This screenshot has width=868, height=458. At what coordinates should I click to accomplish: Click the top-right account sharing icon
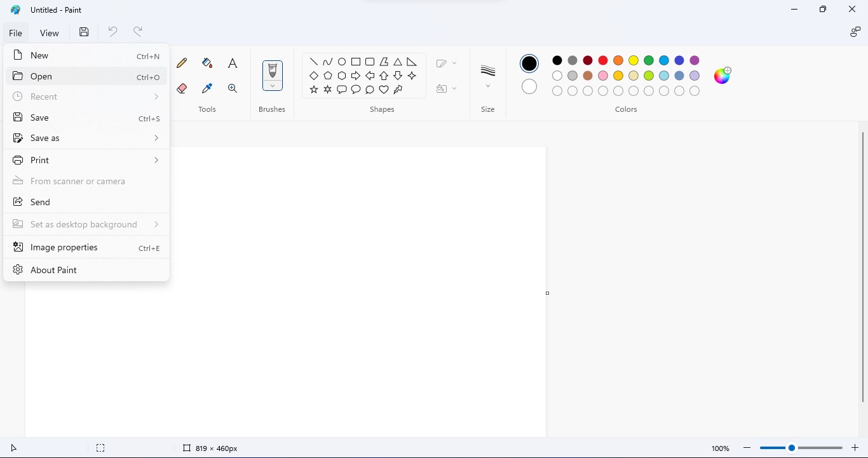tap(855, 32)
